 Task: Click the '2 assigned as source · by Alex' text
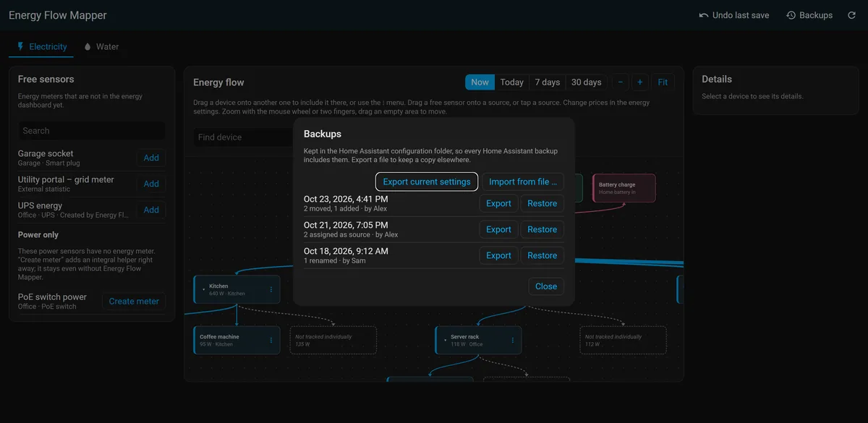pyautogui.click(x=351, y=235)
